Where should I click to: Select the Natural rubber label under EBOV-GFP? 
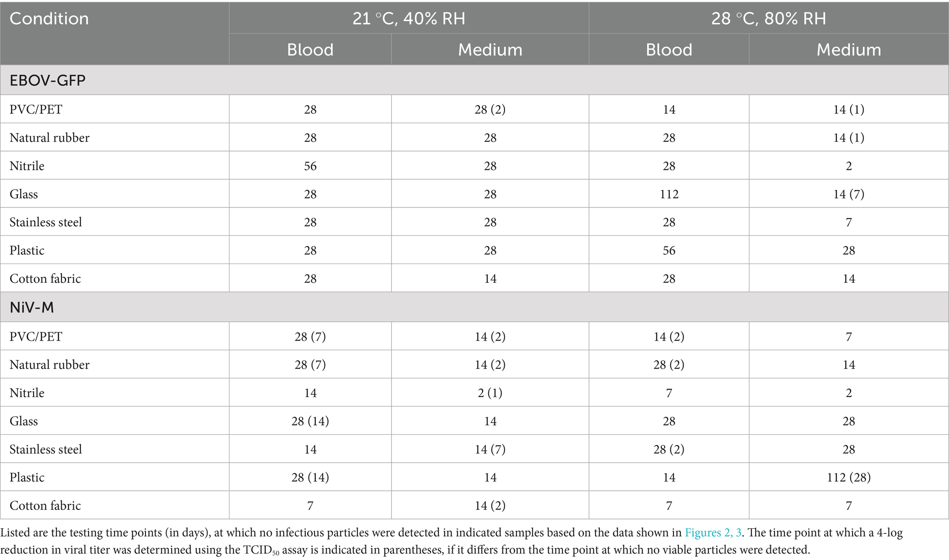click(50, 138)
